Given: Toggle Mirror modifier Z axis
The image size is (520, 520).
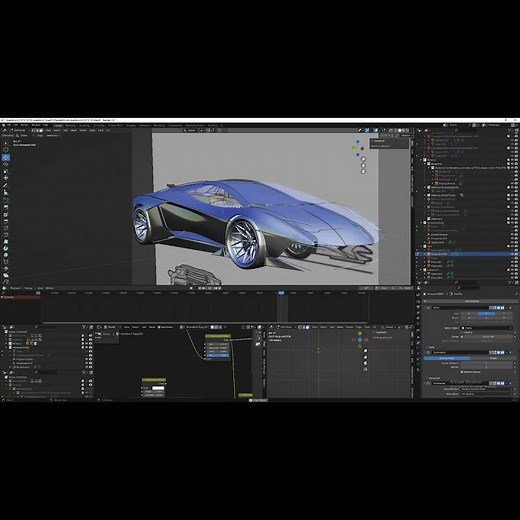Looking at the screenshot, I should pos(504,314).
